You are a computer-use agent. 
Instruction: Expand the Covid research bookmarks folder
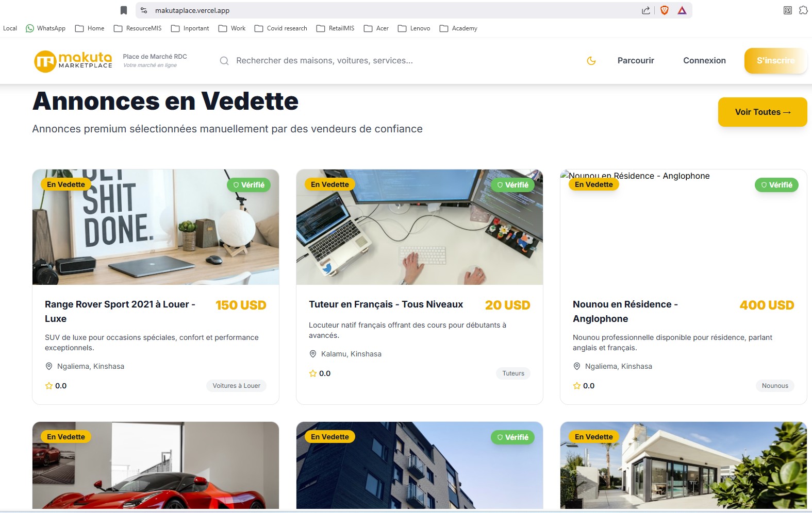(281, 28)
